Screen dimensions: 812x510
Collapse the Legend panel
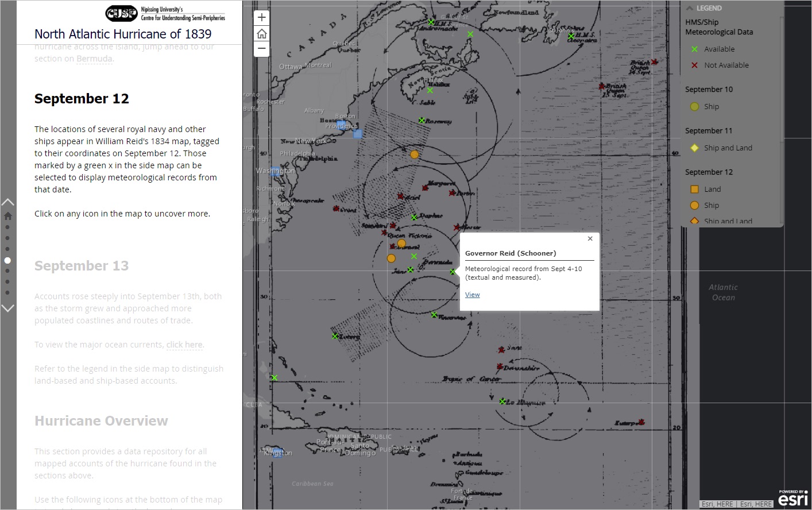click(x=690, y=8)
